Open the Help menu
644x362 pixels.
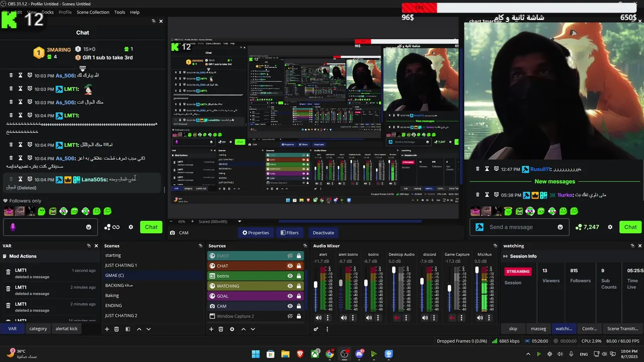pyautogui.click(x=135, y=12)
